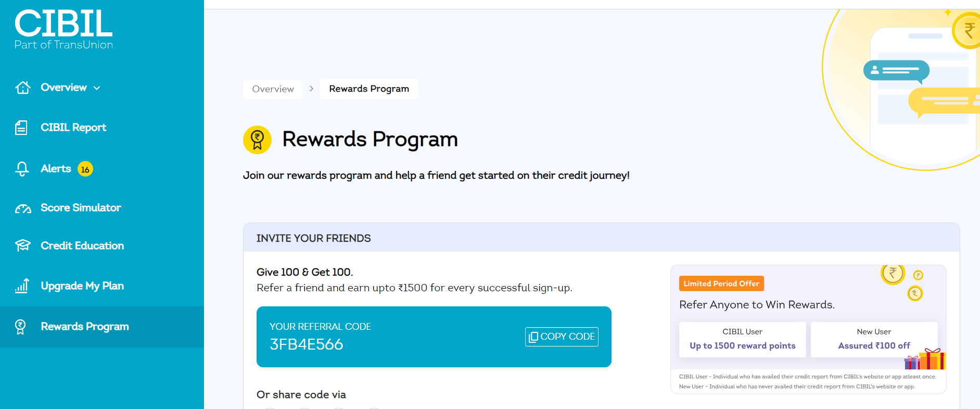The width and height of the screenshot is (980, 409).
Task: Expand the Overview chevron in sidebar
Action: pos(97,88)
